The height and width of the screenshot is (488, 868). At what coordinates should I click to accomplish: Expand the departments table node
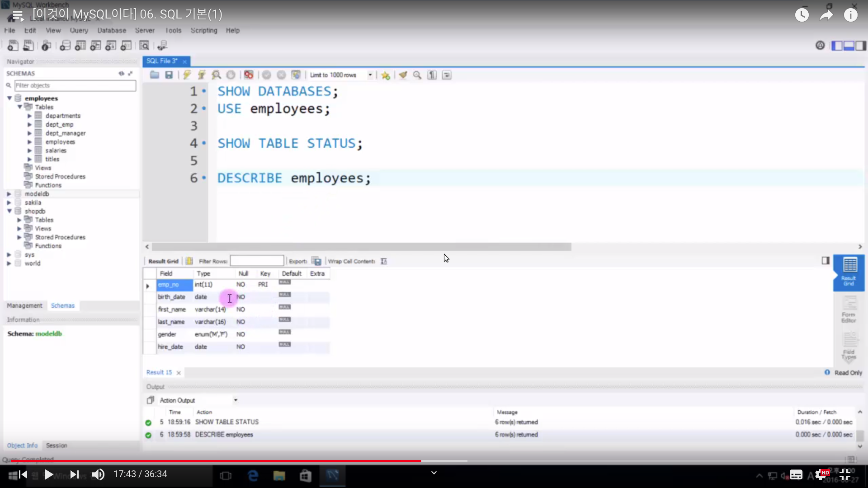[29, 116]
